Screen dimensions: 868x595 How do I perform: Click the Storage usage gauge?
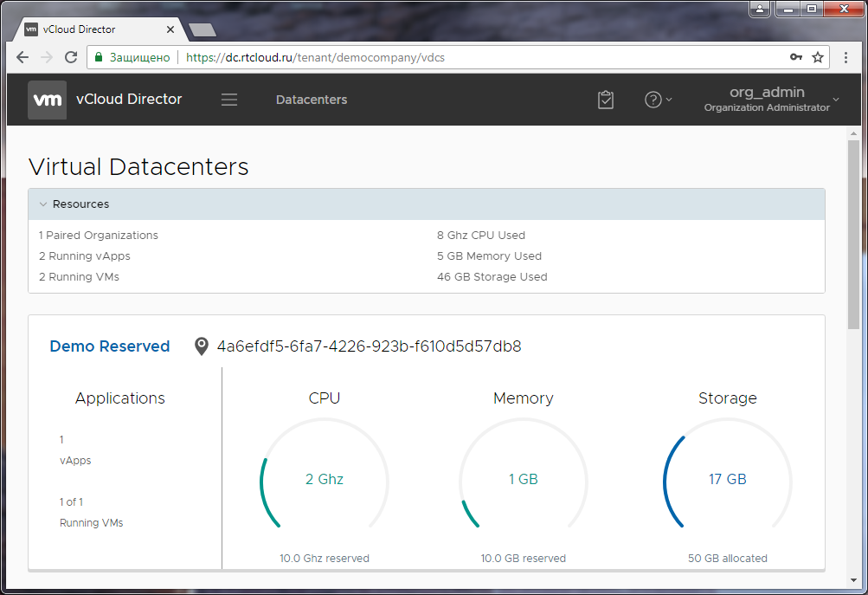click(x=727, y=480)
